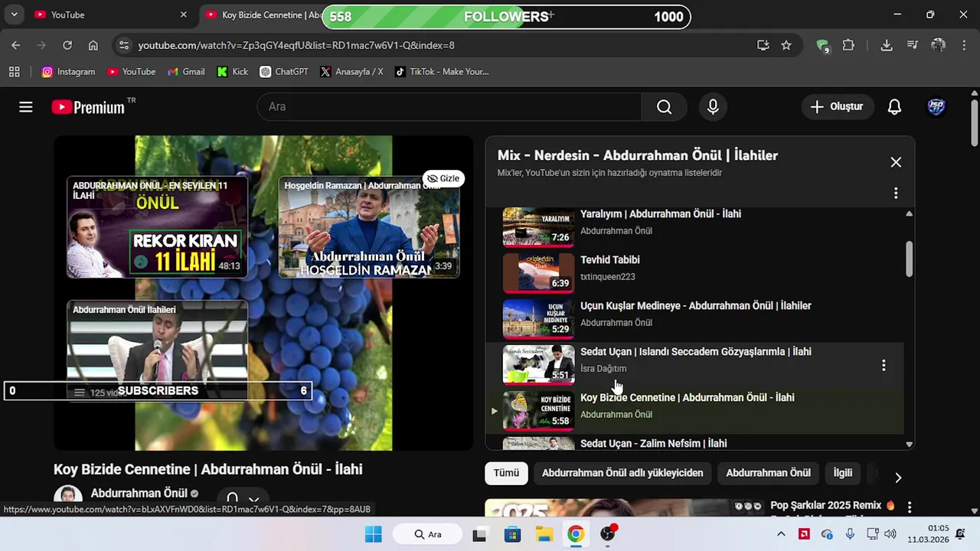Open the Gmail bookmark
This screenshot has height=551, width=980.
(185, 72)
